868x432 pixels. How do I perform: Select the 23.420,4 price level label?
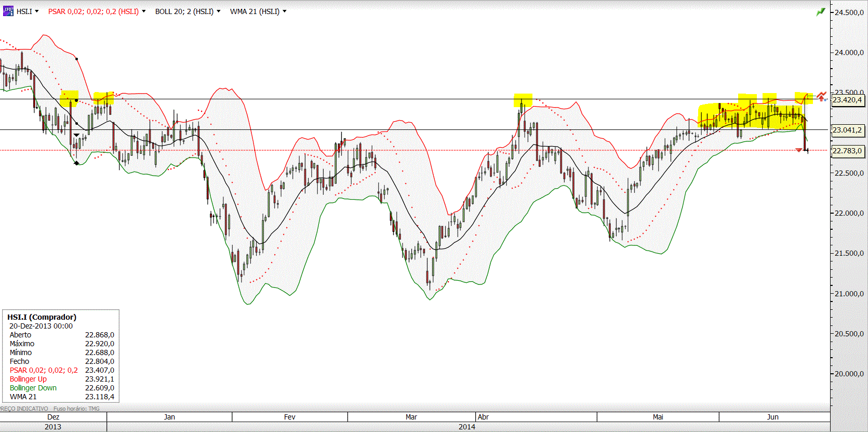[848, 100]
